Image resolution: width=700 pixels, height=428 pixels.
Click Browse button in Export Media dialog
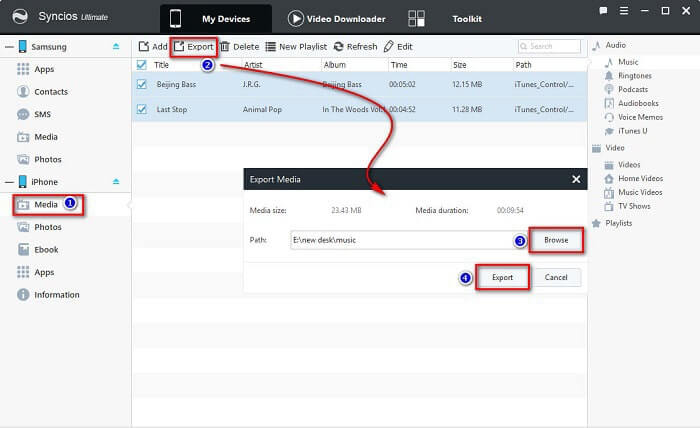[555, 240]
